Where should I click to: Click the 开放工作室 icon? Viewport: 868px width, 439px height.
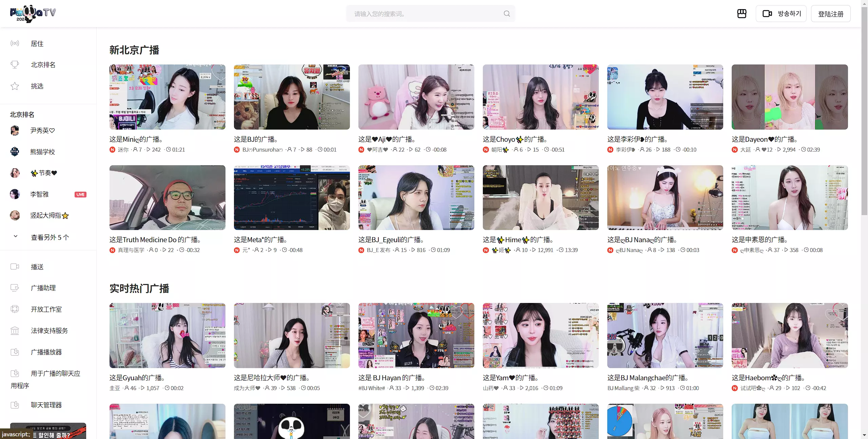[15, 309]
